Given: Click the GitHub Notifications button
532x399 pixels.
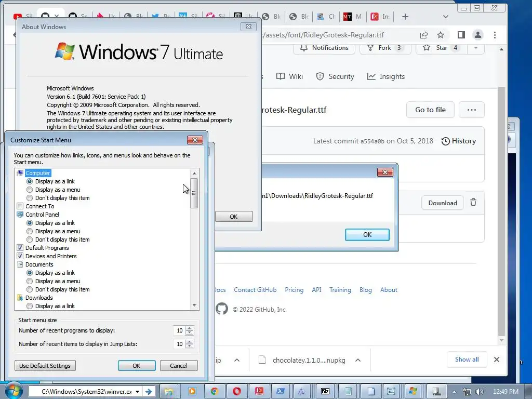Looking at the screenshot, I should click(x=324, y=48).
